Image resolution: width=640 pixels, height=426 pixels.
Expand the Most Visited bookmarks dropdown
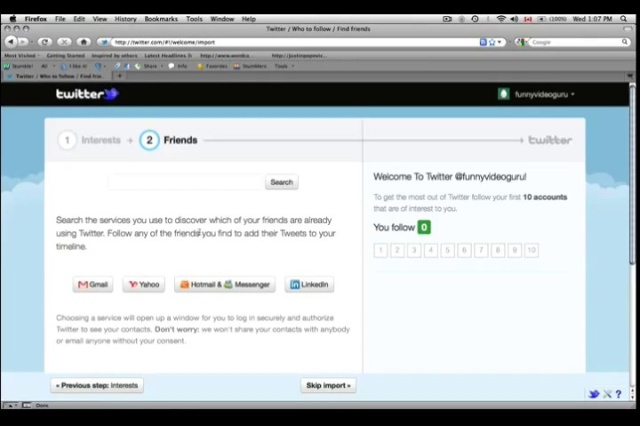click(x=22, y=55)
